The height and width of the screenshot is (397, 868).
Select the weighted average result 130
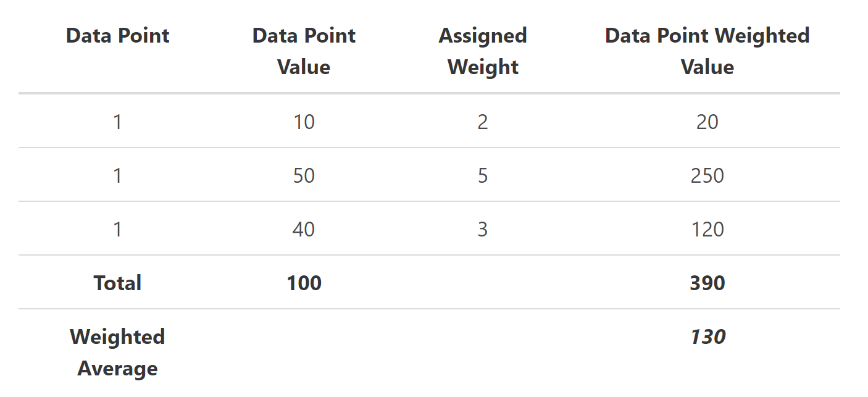pos(707,337)
